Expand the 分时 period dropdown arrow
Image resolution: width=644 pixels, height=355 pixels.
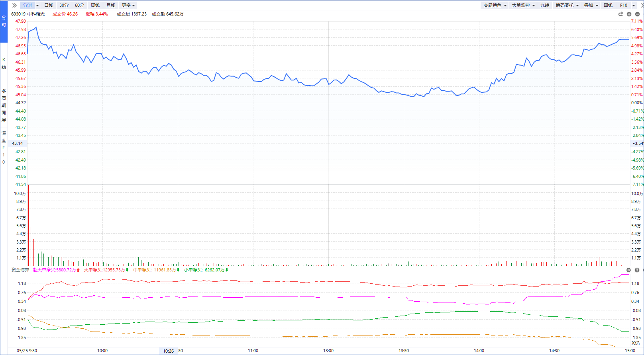pyautogui.click(x=37, y=5)
